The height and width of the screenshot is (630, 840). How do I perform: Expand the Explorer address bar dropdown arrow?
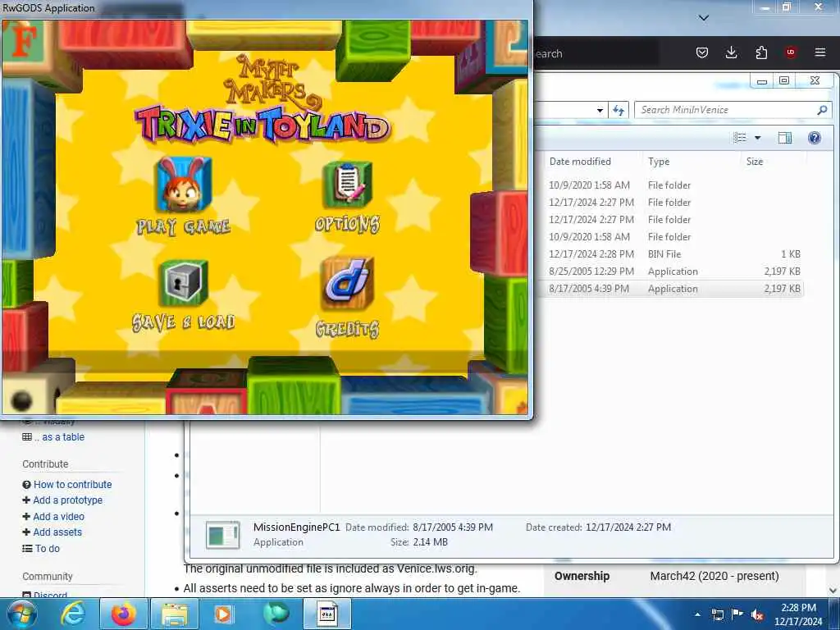pos(600,111)
